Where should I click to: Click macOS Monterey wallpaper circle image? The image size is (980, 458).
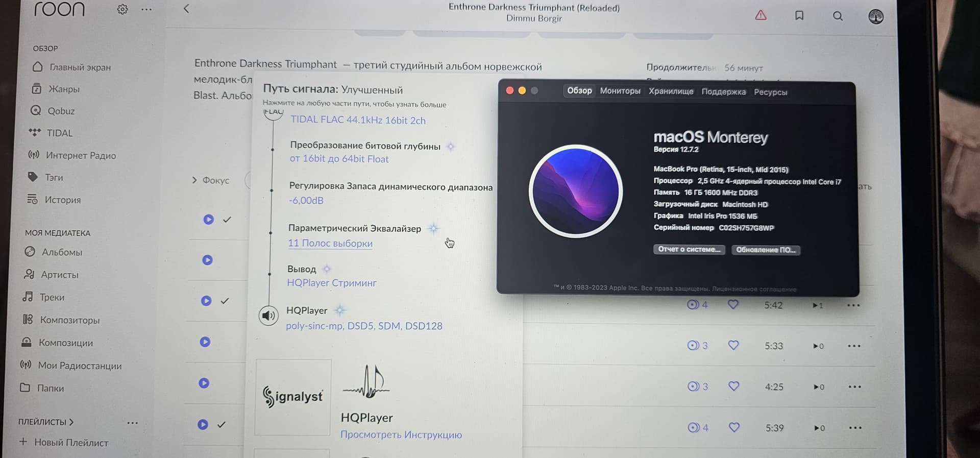576,191
